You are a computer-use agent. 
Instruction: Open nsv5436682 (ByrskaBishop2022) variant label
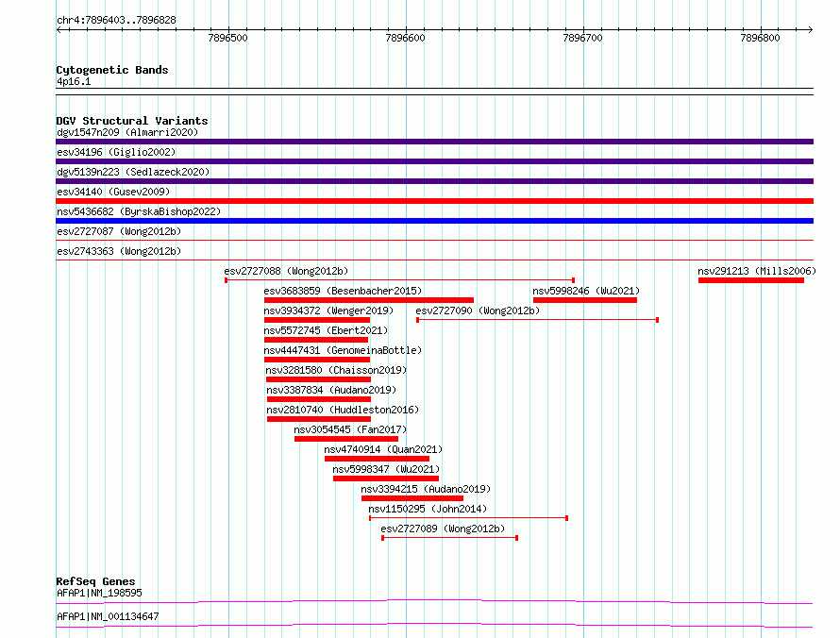pyautogui.click(x=139, y=211)
